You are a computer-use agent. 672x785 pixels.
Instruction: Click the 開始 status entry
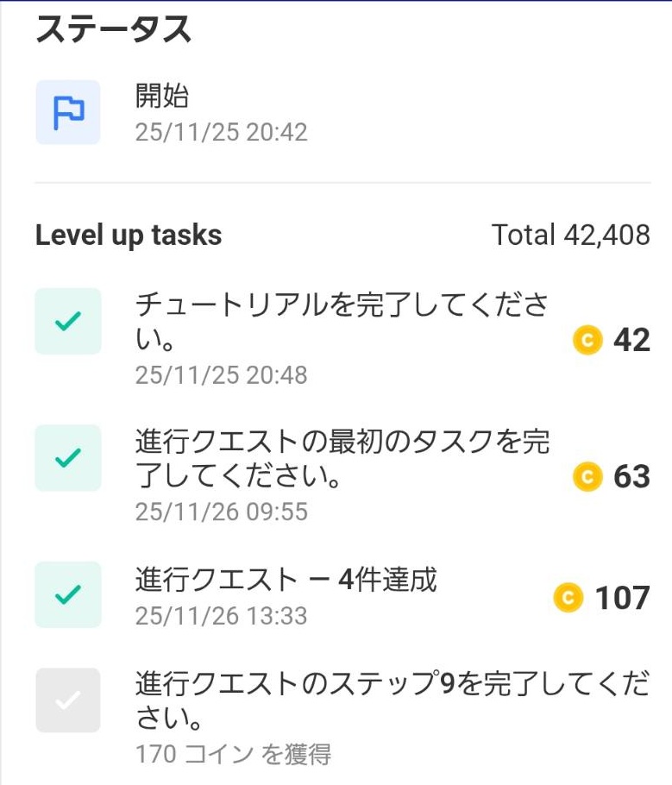162,96
